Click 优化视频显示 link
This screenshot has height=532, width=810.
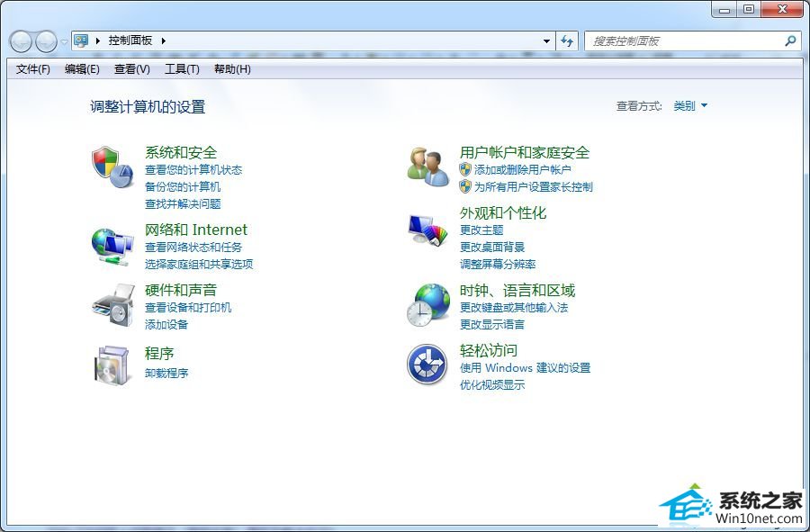(x=492, y=384)
